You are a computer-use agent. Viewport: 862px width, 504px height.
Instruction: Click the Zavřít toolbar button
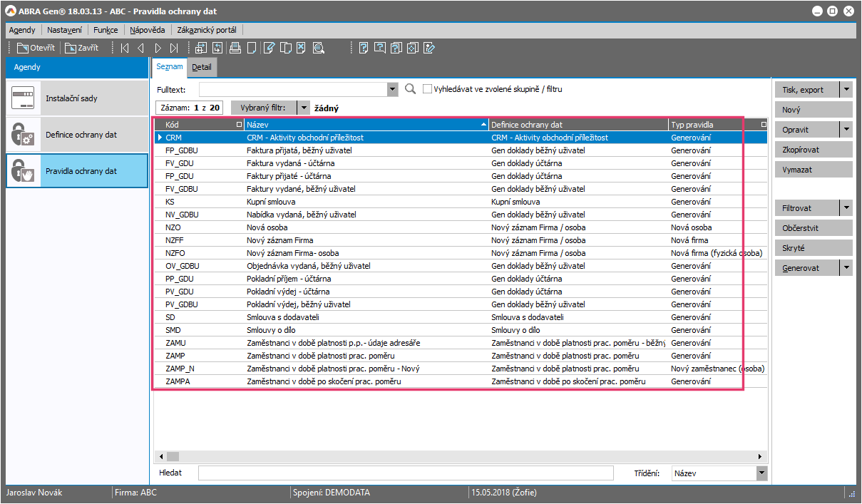click(x=81, y=48)
